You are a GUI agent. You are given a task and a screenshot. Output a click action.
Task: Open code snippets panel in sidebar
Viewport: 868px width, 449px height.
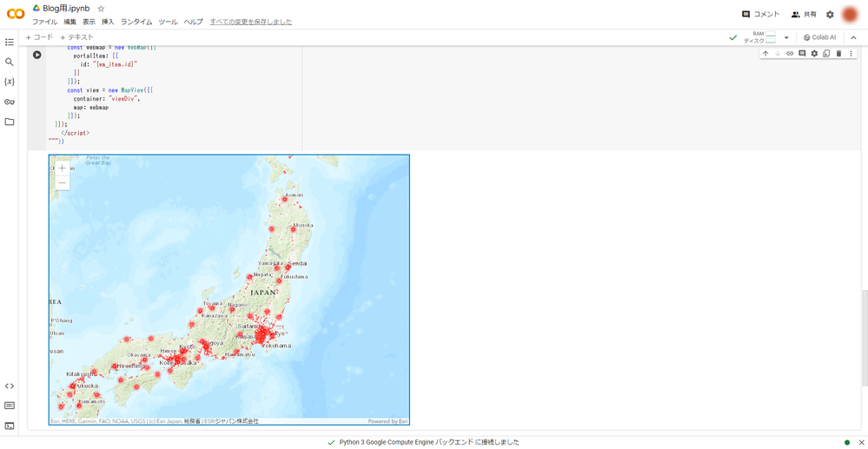pos(10,386)
